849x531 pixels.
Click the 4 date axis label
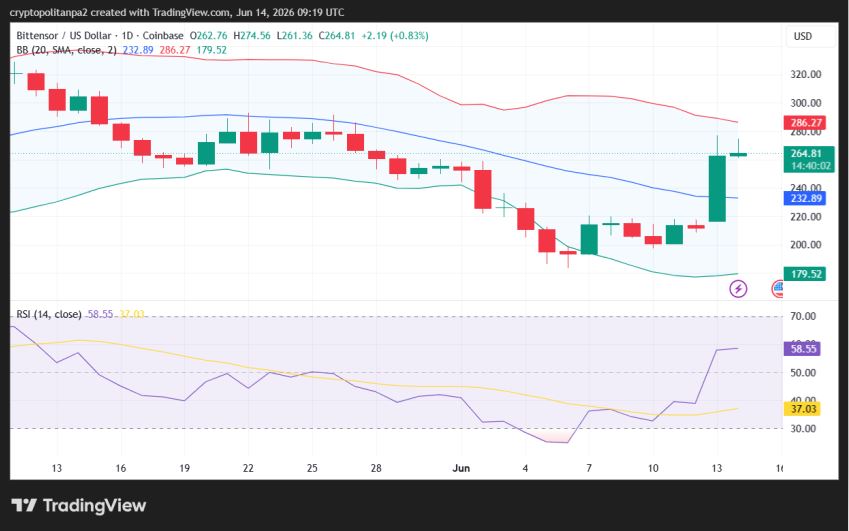click(525, 468)
